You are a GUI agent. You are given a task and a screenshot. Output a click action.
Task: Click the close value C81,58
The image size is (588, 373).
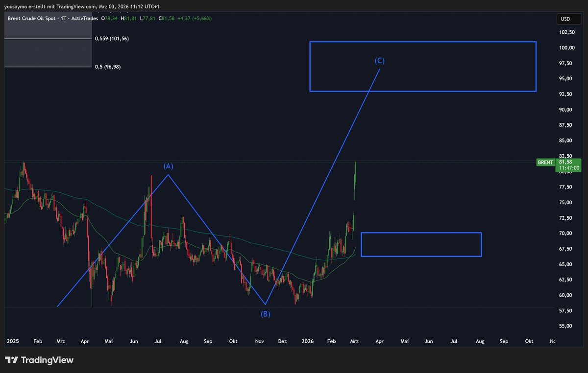point(166,18)
